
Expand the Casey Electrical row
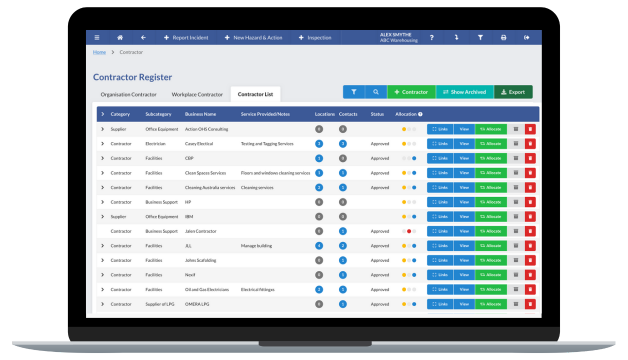tap(103, 143)
